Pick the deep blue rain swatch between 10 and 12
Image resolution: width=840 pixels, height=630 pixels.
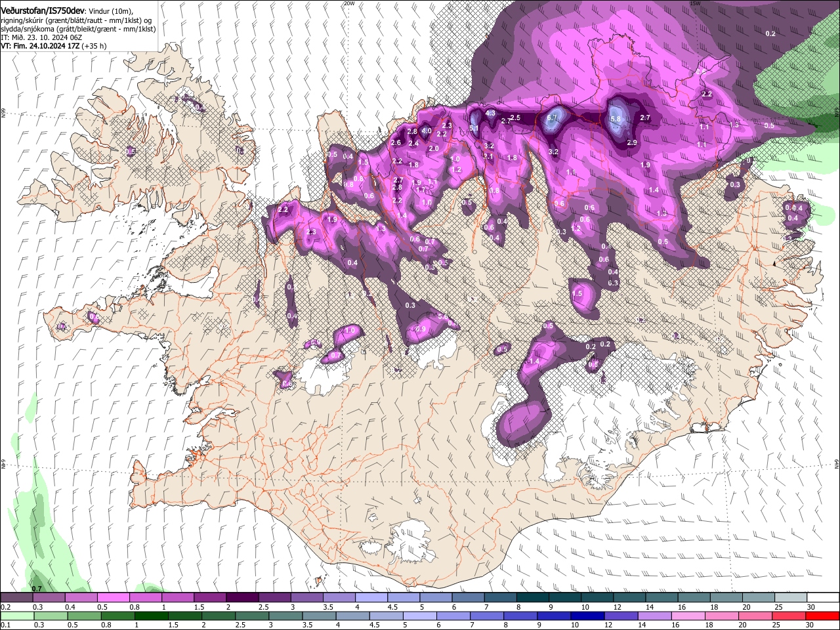[586, 615]
